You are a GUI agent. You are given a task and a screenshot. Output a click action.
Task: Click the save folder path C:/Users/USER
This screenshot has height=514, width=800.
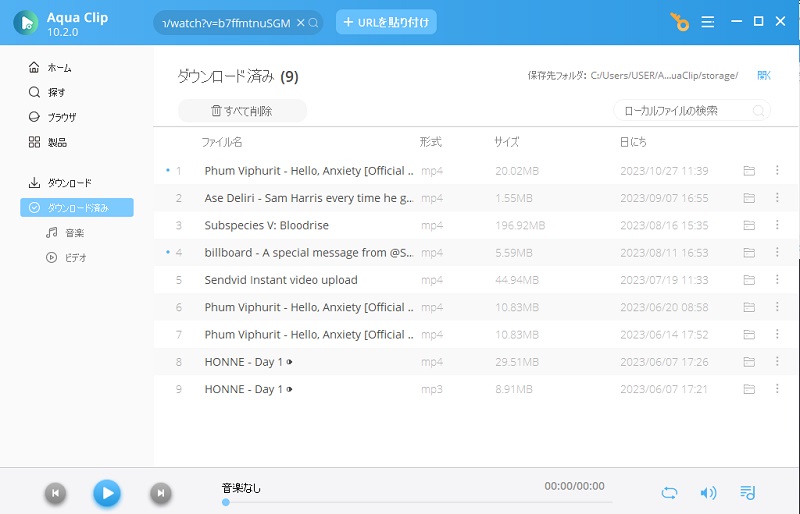pos(664,76)
